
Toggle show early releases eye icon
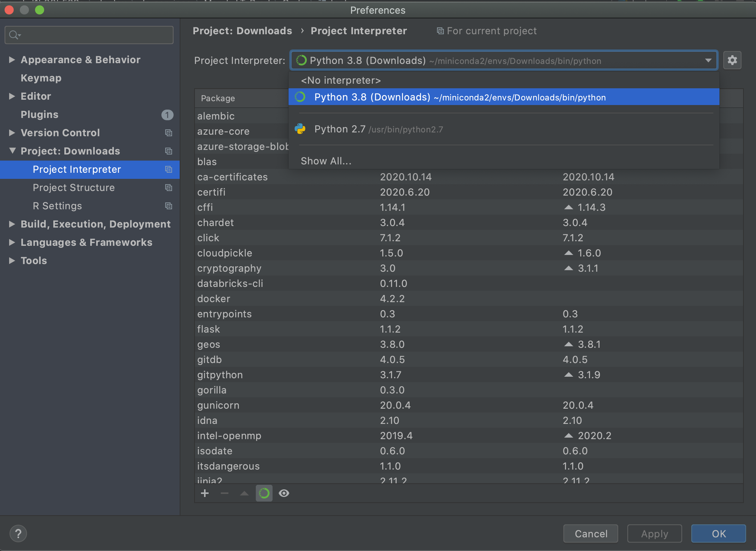tap(284, 493)
